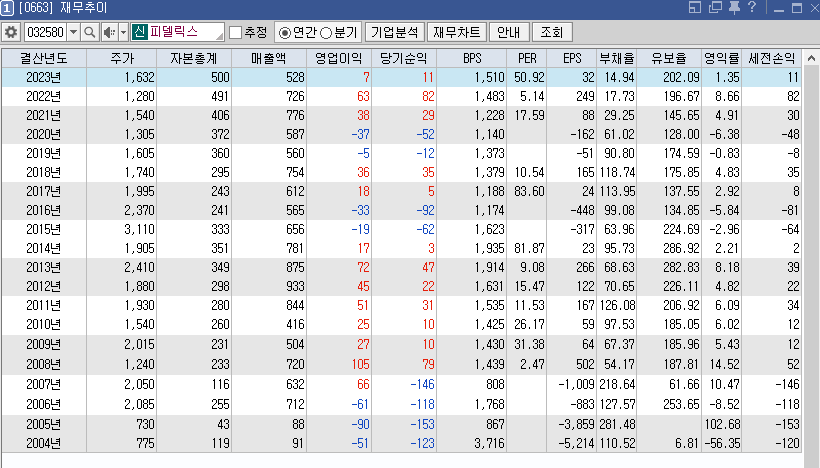
Task: Expand the stock code 032580 dropdown
Action: click(x=73, y=32)
